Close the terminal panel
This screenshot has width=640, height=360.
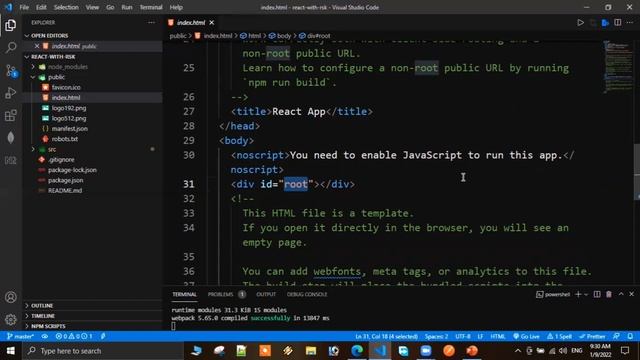point(631,294)
